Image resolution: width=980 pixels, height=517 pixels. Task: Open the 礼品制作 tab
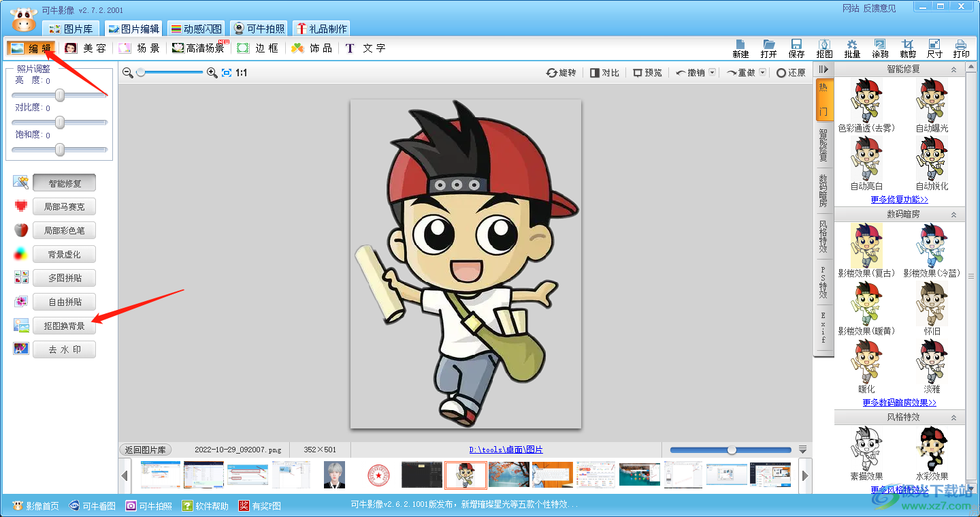[322, 29]
